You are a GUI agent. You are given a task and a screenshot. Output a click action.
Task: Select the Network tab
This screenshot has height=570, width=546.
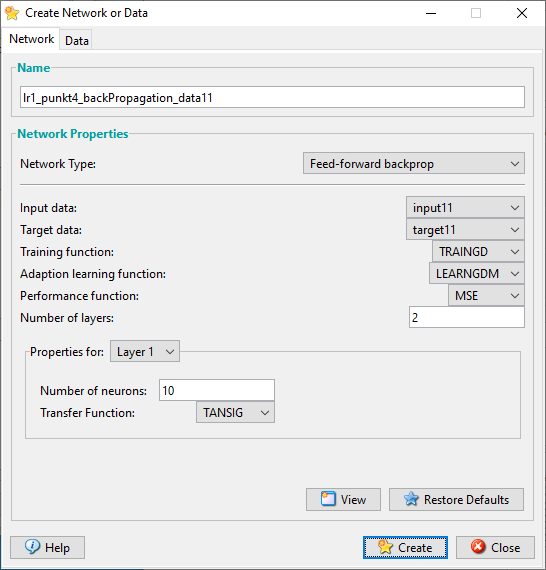(31, 39)
